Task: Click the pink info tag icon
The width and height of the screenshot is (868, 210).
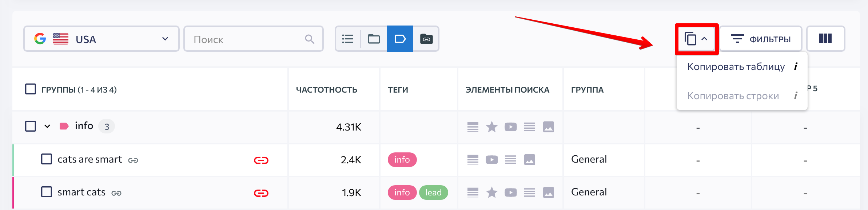Action: click(64, 126)
